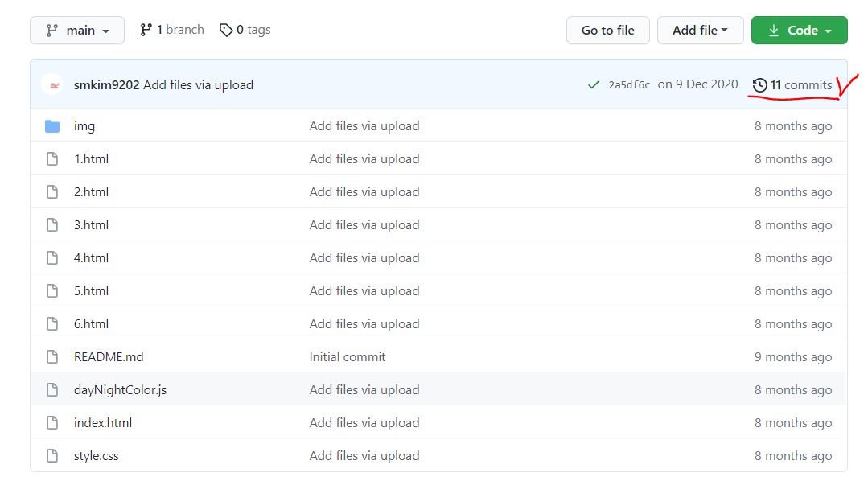Click the green check status icon
This screenshot has height=481, width=868.
594,84
